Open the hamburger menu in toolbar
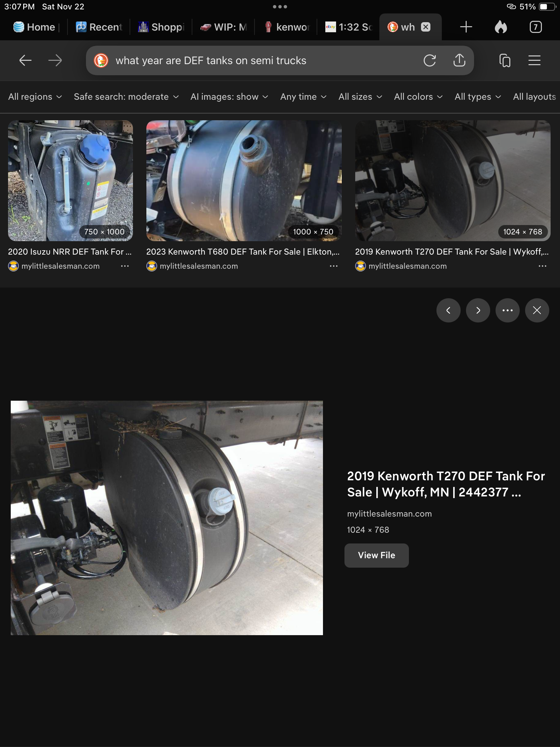Viewport: 560px width, 747px height. pyautogui.click(x=534, y=61)
